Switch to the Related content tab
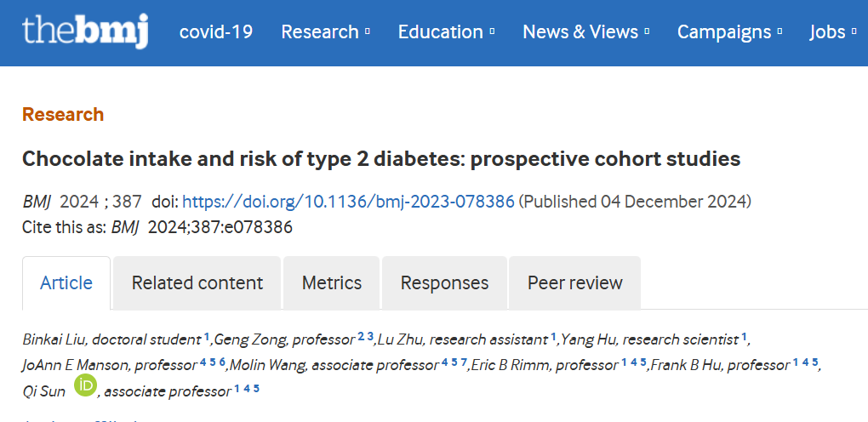This screenshot has height=422, width=868. [x=197, y=283]
